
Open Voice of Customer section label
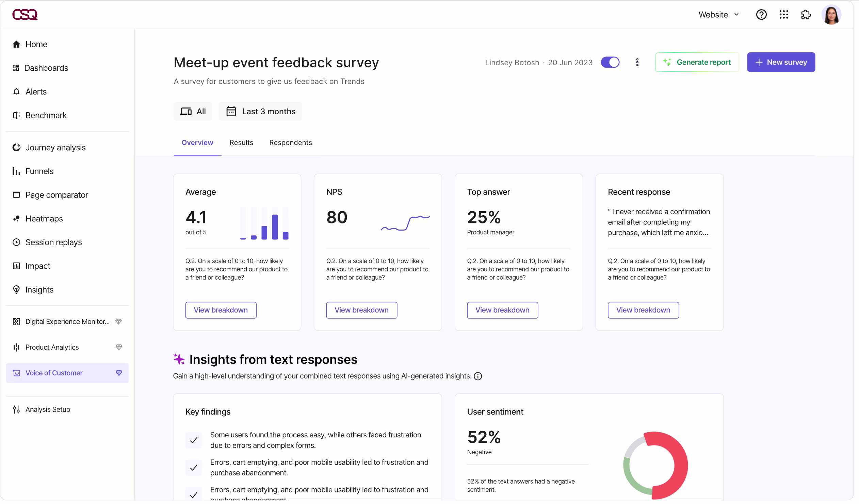(x=54, y=373)
